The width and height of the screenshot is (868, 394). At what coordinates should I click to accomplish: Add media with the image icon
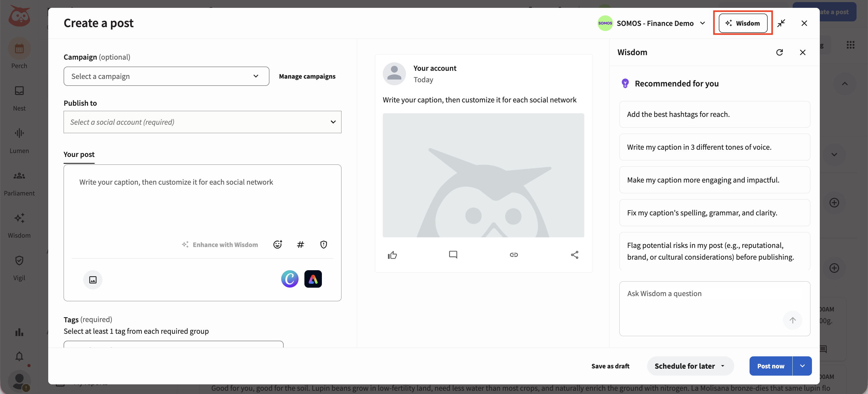[x=93, y=280]
